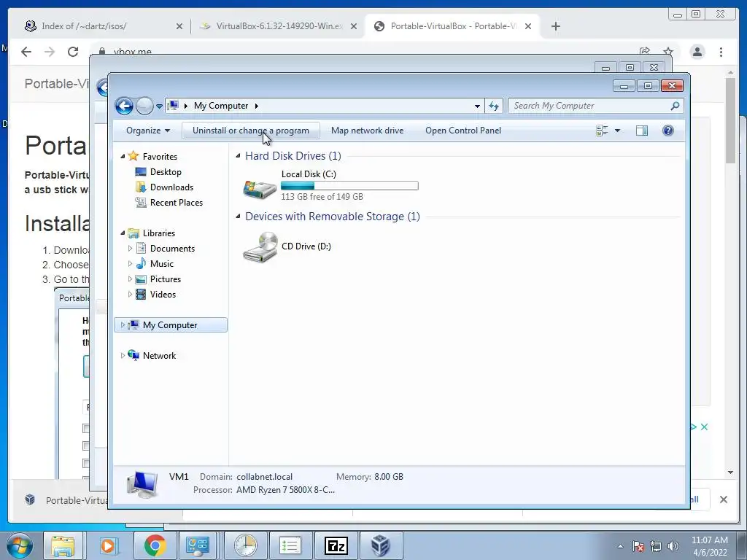Open the Organize menu

pyautogui.click(x=147, y=131)
